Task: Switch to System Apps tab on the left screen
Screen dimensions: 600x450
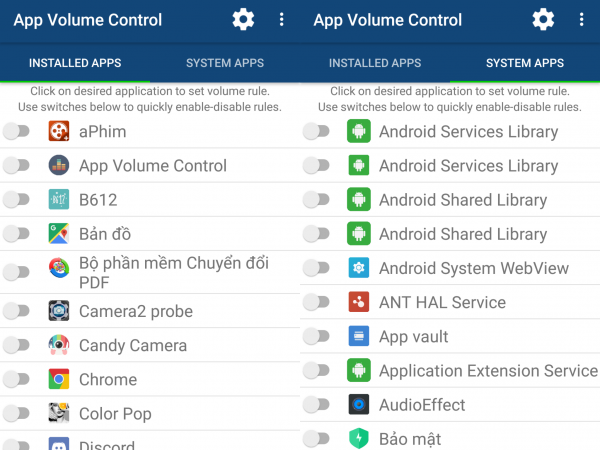Action: click(x=225, y=63)
